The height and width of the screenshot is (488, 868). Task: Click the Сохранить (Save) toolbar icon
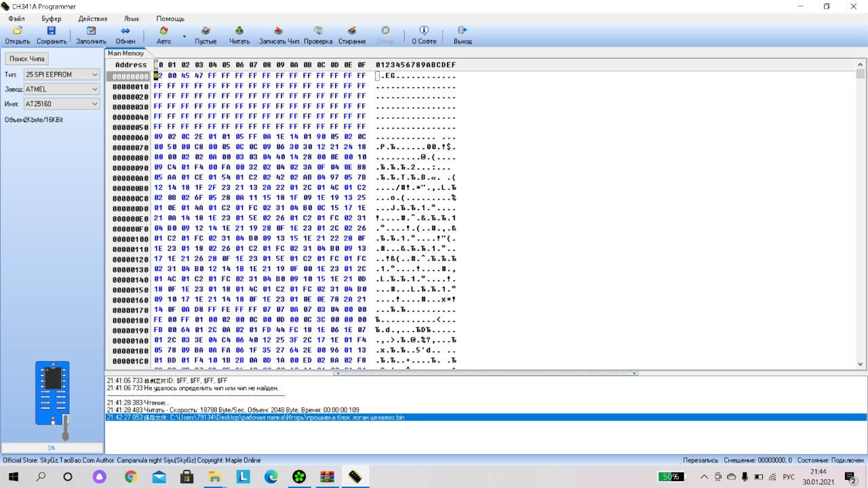[x=52, y=35]
